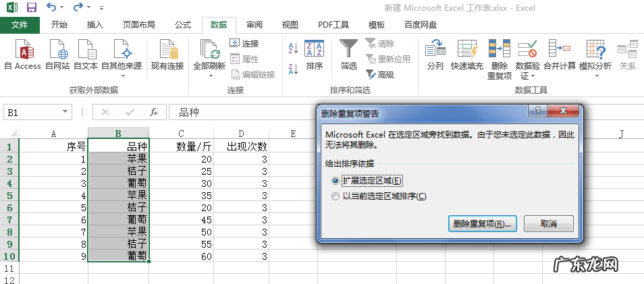
Task: Select column D header
Action: click(241, 133)
